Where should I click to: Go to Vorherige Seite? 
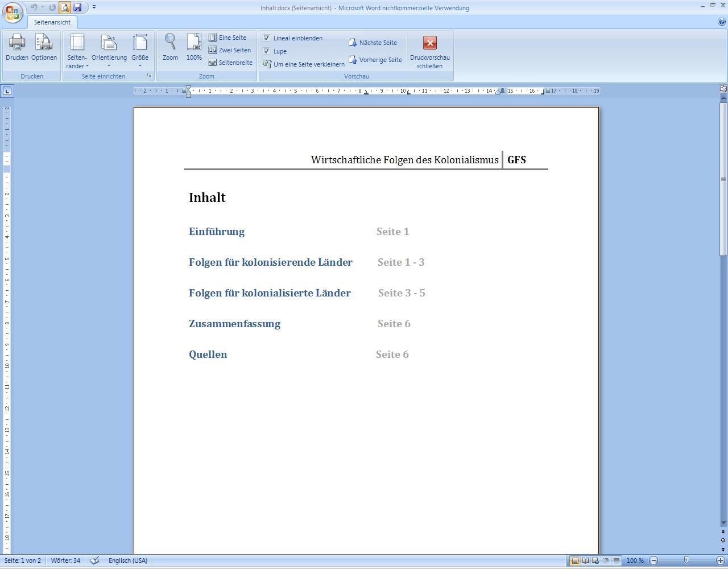(375, 60)
